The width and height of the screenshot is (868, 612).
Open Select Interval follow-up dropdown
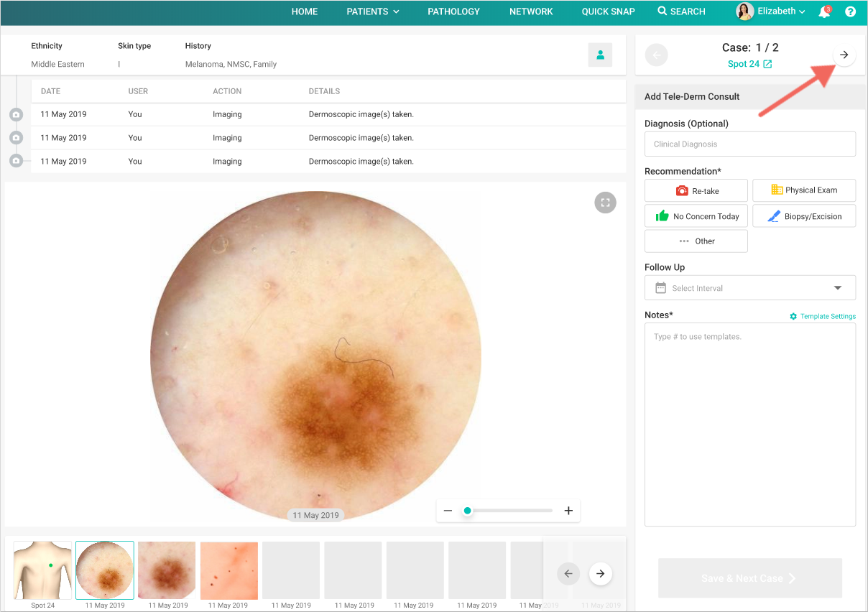point(750,288)
